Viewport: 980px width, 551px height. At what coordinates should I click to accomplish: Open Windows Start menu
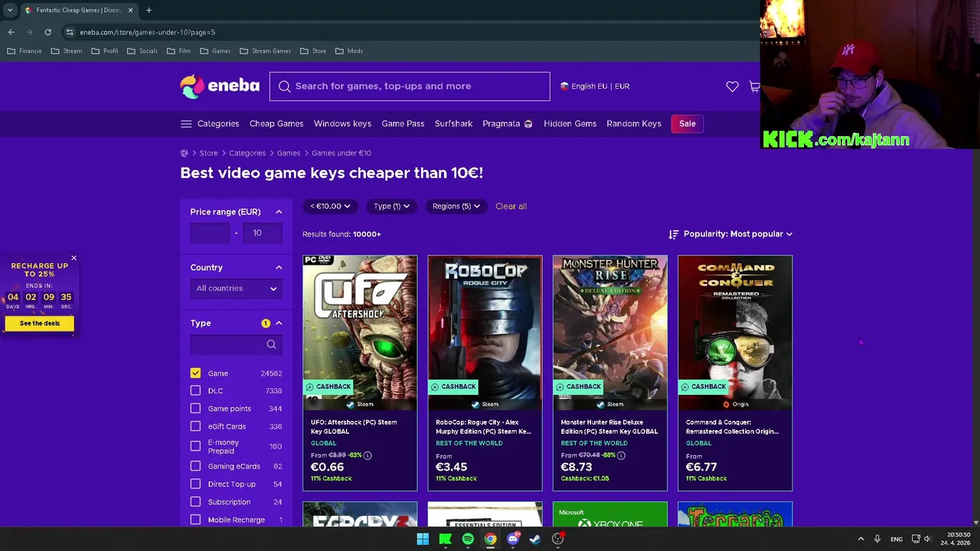[423, 539]
